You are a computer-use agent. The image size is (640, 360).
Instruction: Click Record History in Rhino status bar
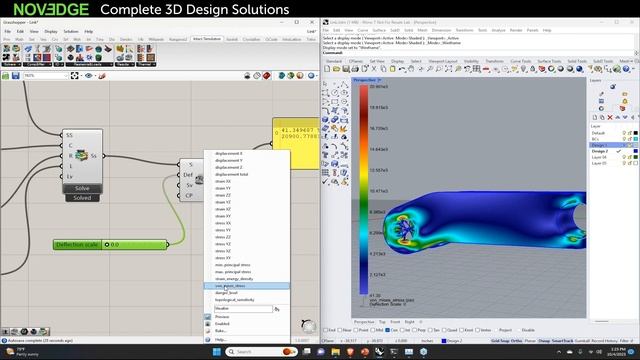(x=604, y=341)
